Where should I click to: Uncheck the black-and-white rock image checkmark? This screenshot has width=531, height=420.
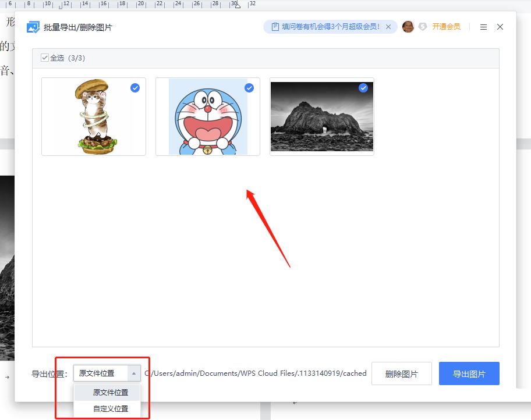point(363,88)
